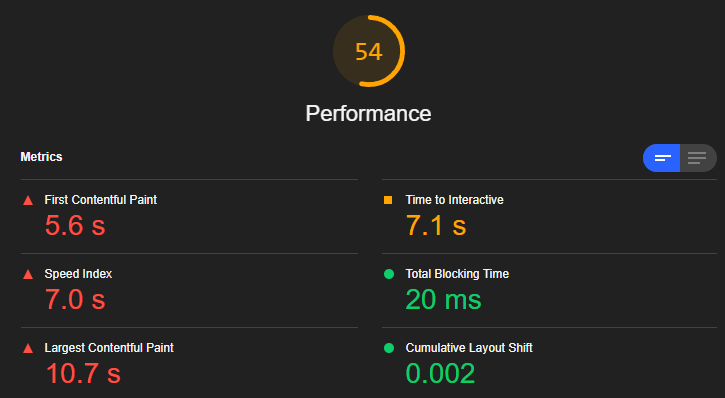This screenshot has width=725, height=398.
Task: Switch metrics to expanded description view
Action: tap(698, 158)
